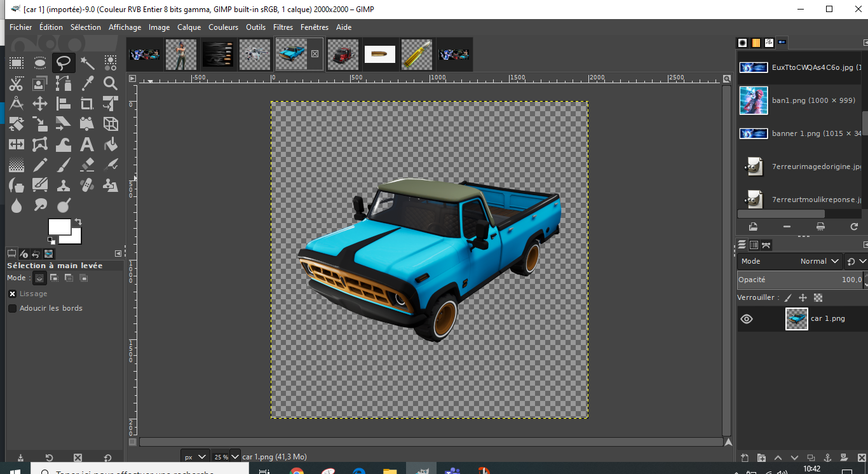Activate the Zoom magnifier tool
The width and height of the screenshot is (868, 474).
pyautogui.click(x=111, y=83)
